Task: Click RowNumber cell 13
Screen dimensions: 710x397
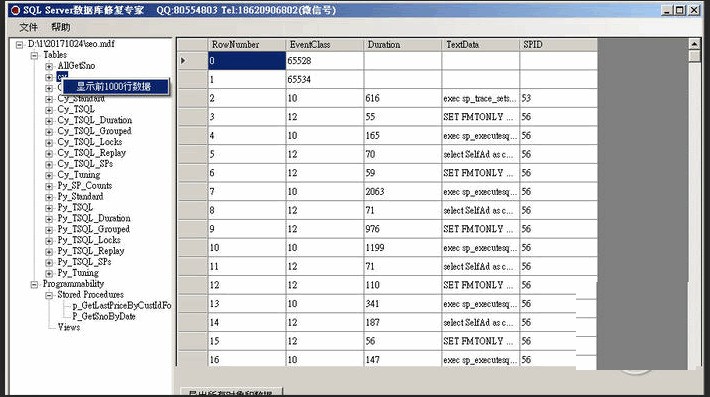Action: click(x=247, y=304)
